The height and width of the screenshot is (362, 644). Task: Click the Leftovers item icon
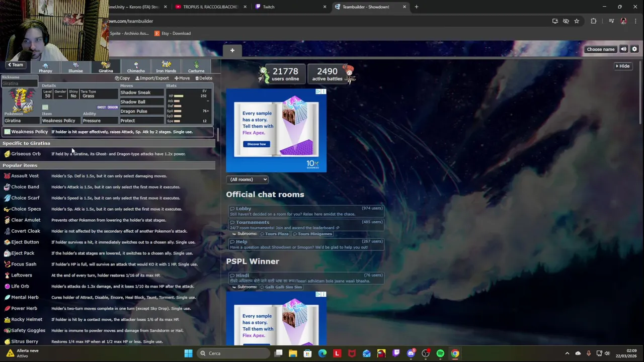click(7, 276)
